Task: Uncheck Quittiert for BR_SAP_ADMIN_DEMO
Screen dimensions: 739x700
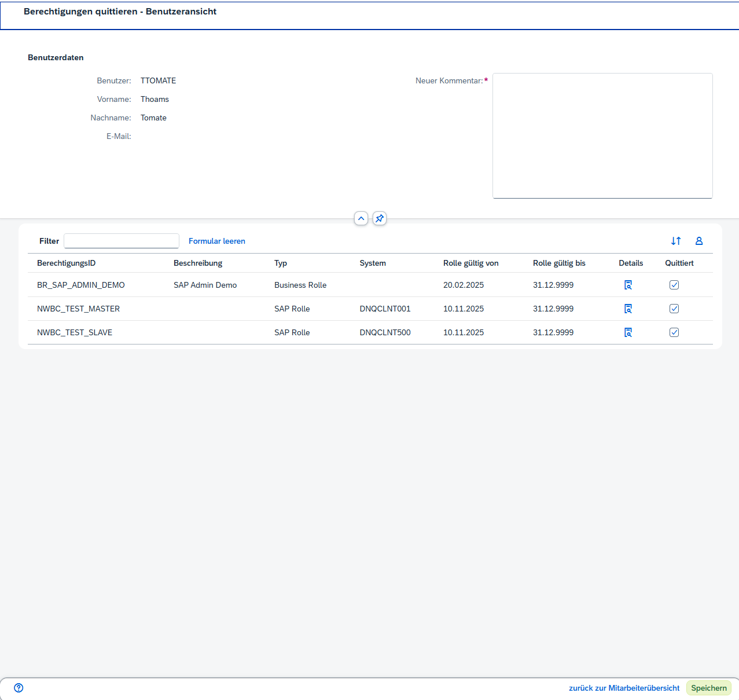Action: click(674, 285)
